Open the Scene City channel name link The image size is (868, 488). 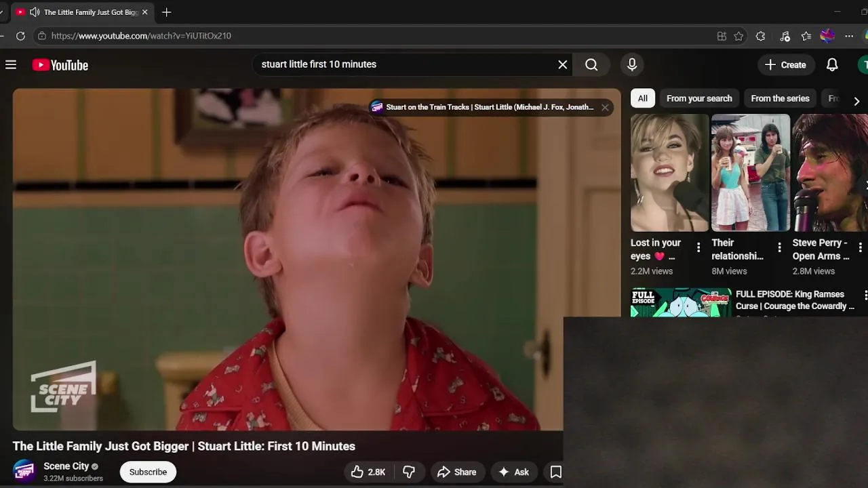coord(66,466)
